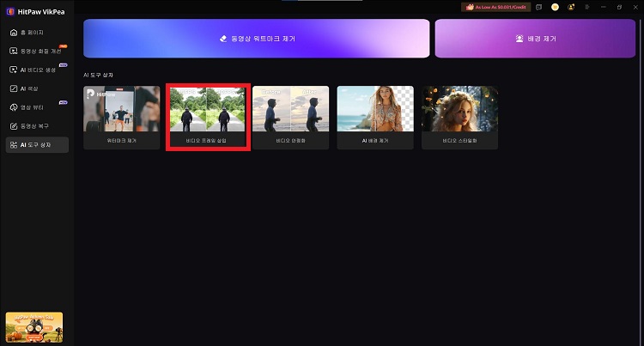Click the 동영상 워터마크 제거 banner
The image size is (644, 346).
[256, 39]
